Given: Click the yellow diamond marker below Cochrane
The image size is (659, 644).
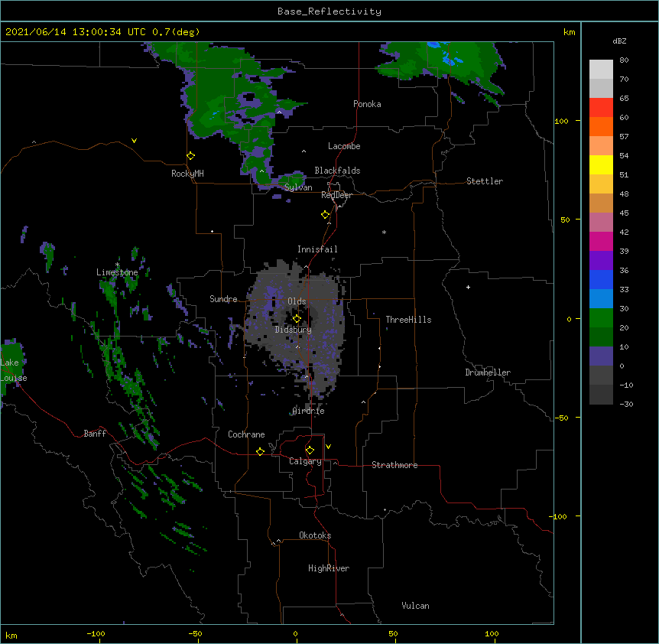Looking at the screenshot, I should [260, 451].
